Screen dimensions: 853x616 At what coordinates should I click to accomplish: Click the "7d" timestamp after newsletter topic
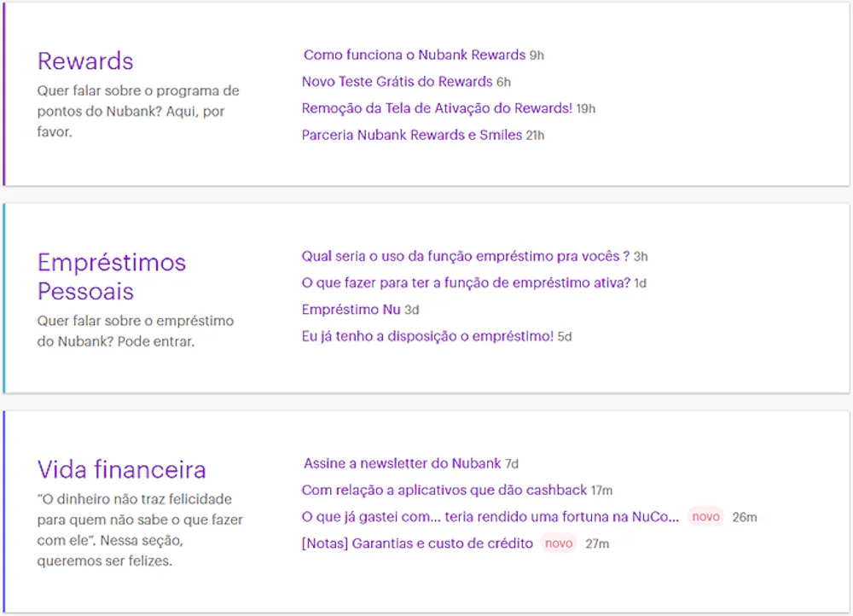(512, 464)
